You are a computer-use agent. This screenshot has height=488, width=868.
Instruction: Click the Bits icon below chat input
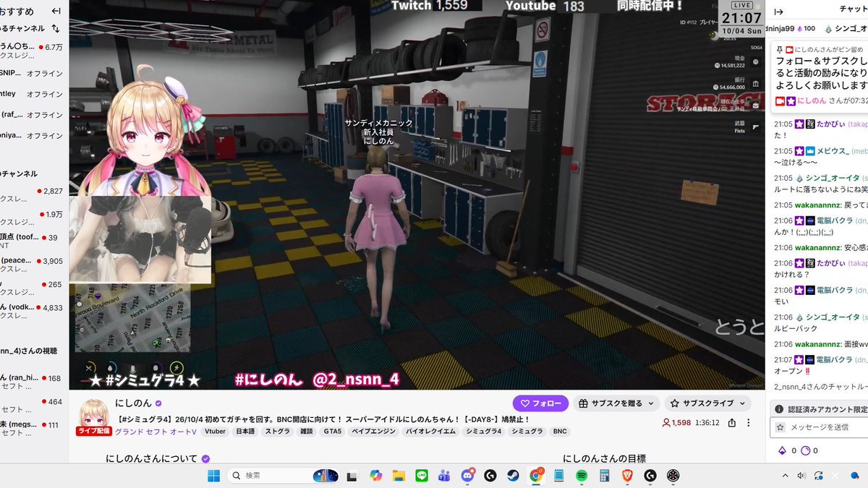click(782, 450)
